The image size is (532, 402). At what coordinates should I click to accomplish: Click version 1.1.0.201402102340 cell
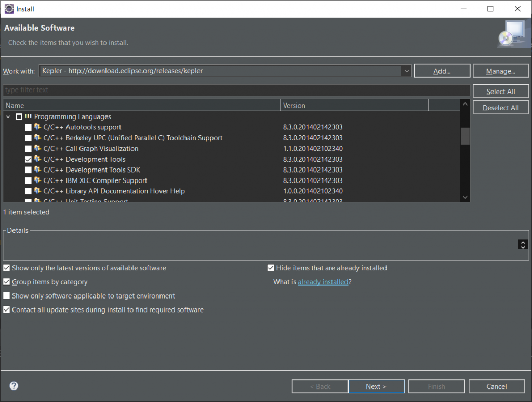pos(313,149)
